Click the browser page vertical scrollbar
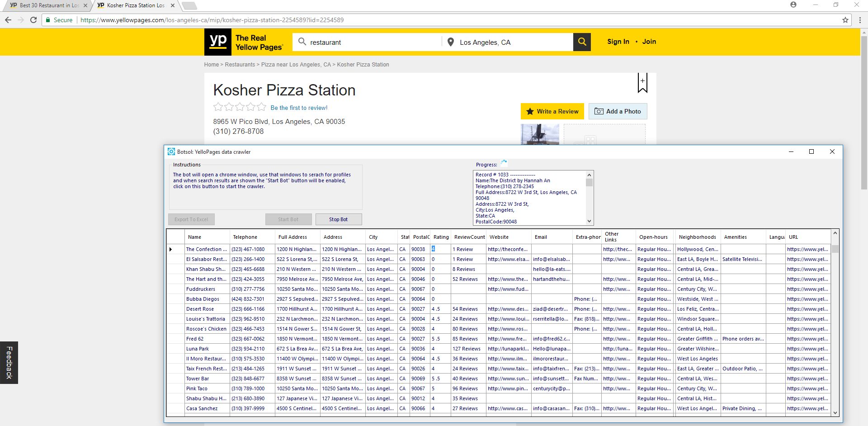Viewport: 868px width, 426px height. click(x=864, y=113)
